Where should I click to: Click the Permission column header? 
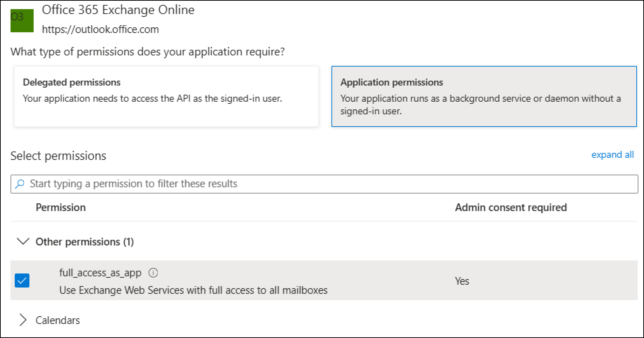(x=61, y=207)
